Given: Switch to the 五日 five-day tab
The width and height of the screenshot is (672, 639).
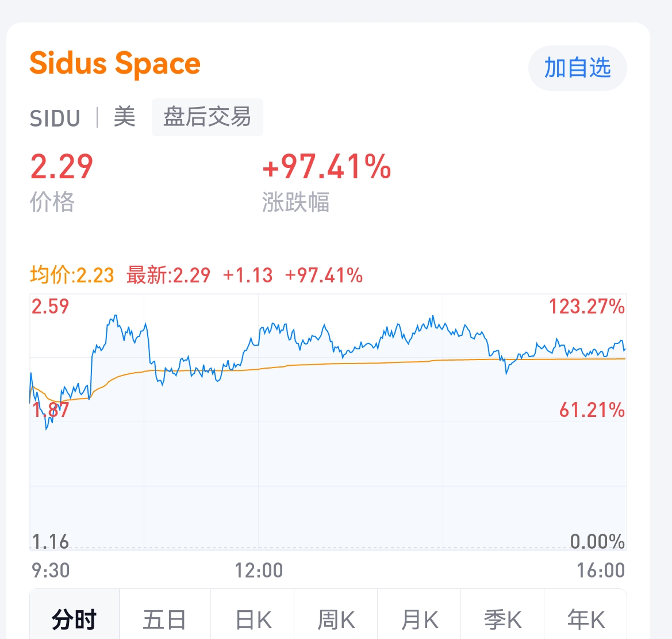Looking at the screenshot, I should pos(164,620).
